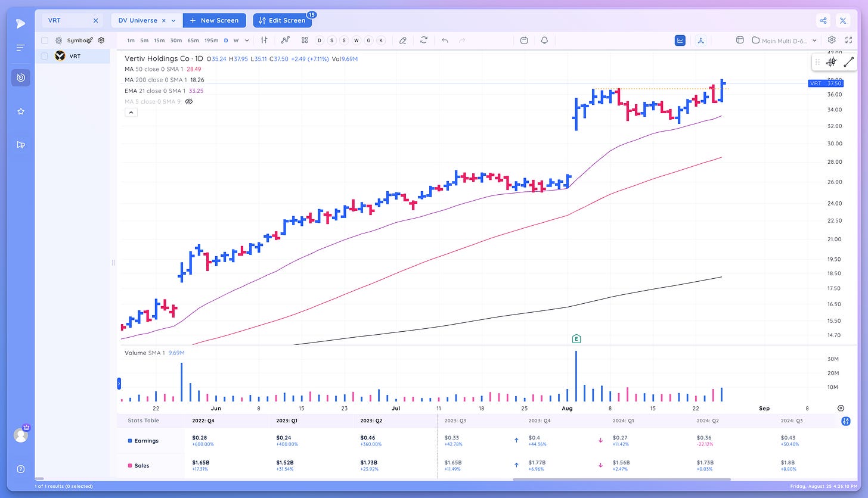Click the X (Twitter) share icon
This screenshot has width=868, height=498.
tap(843, 20)
